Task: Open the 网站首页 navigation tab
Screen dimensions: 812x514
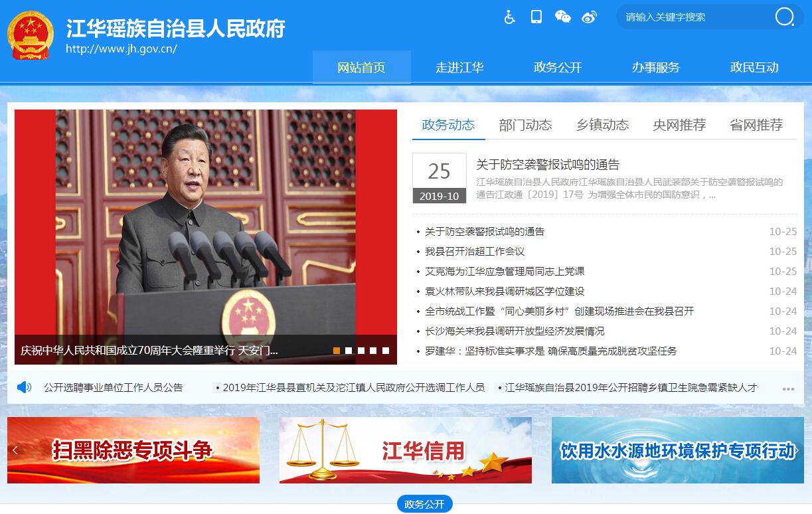Action: (361, 67)
